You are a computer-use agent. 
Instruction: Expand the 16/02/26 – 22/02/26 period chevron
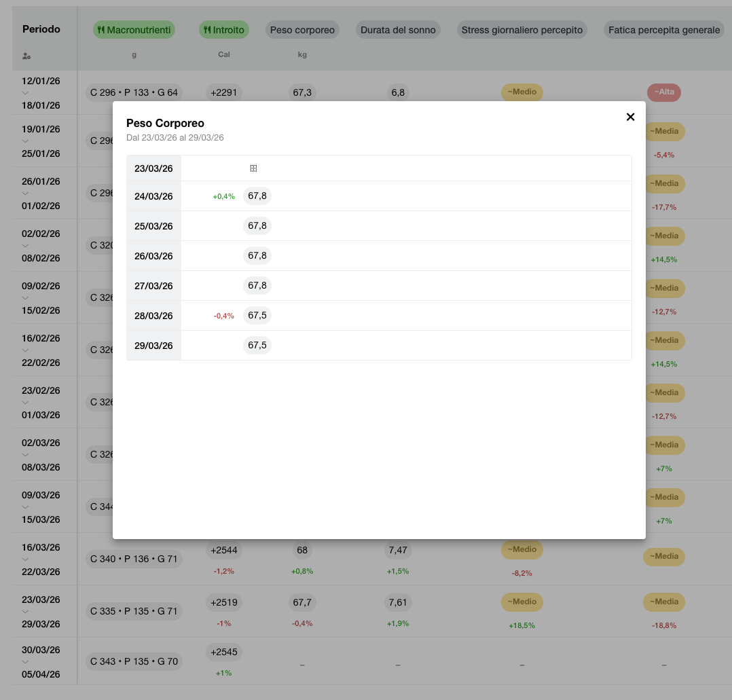coord(25,350)
